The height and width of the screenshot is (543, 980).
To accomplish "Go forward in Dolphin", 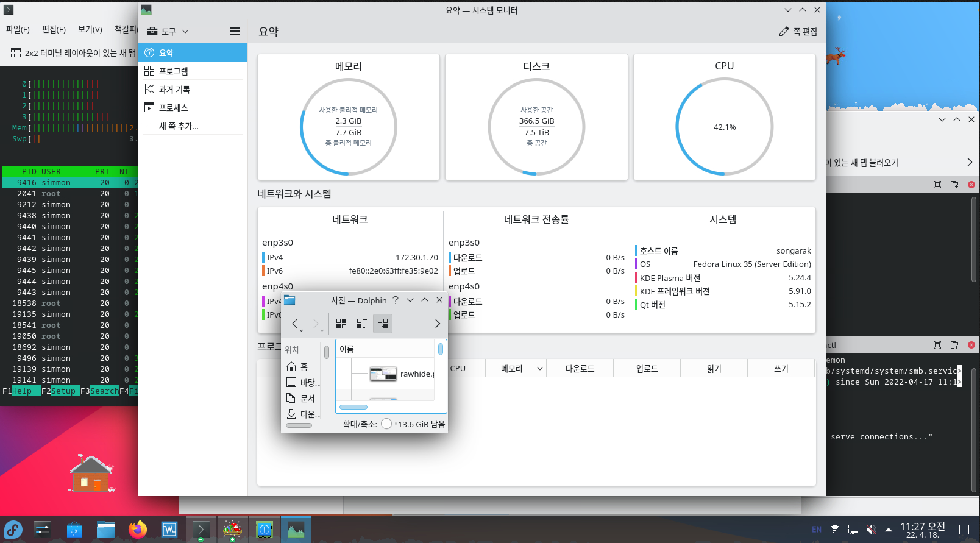I will [316, 324].
